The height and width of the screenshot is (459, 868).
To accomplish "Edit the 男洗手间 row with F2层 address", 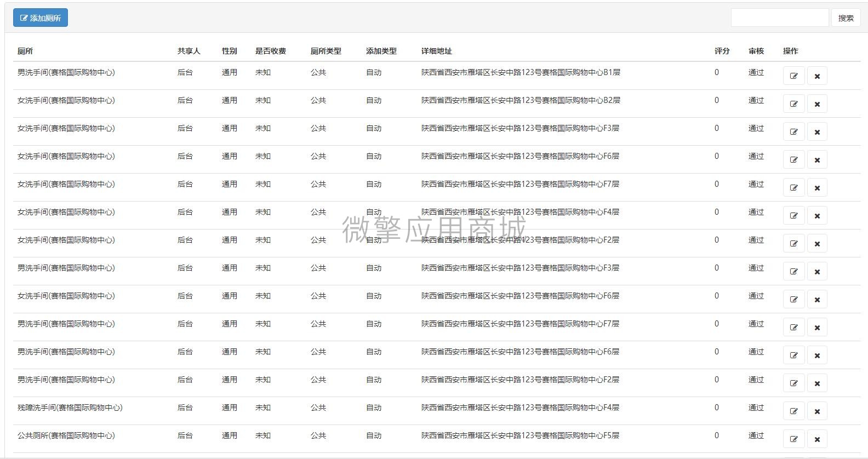I will coord(793,383).
